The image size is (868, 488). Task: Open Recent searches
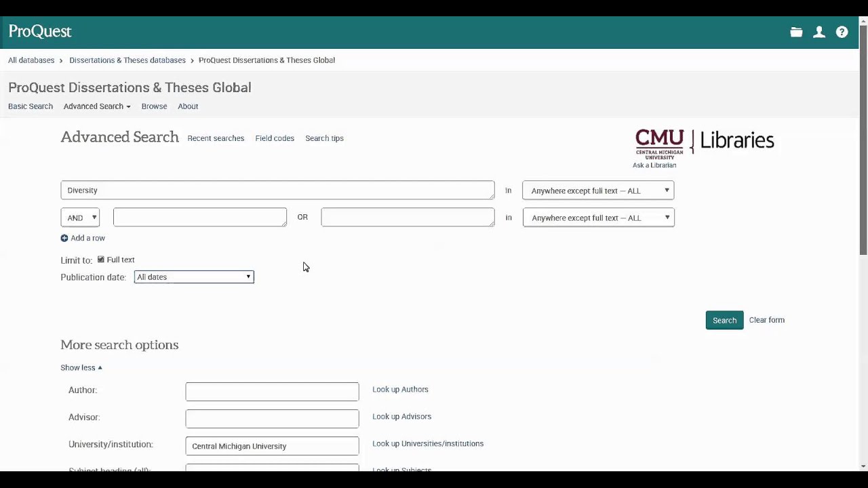click(216, 138)
